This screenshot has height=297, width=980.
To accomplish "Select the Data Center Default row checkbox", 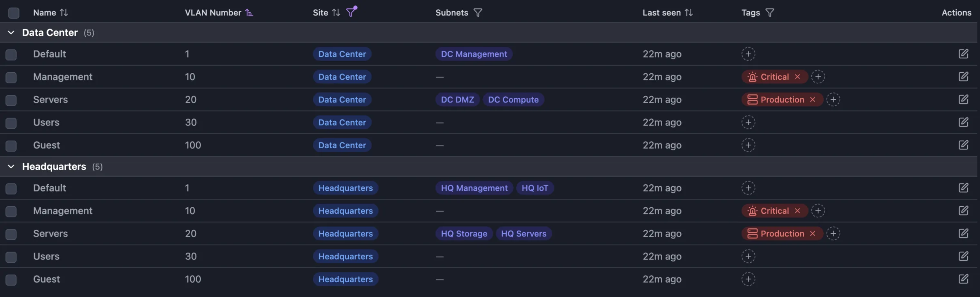I will click(x=11, y=55).
